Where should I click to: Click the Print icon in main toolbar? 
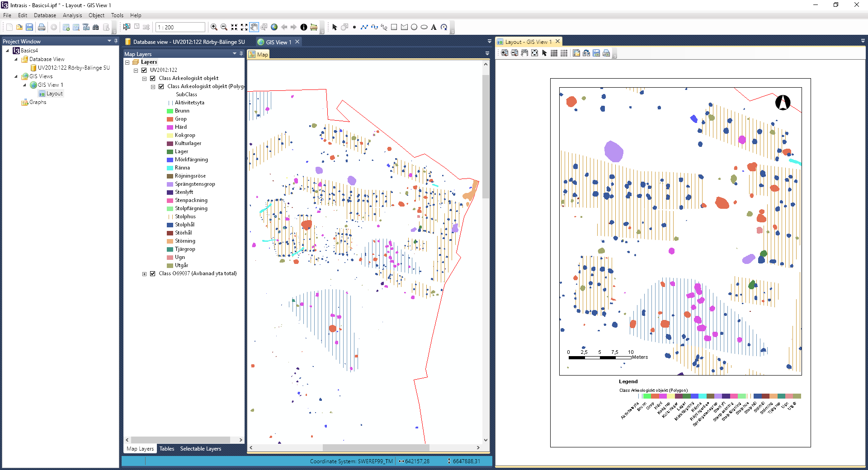(x=42, y=27)
